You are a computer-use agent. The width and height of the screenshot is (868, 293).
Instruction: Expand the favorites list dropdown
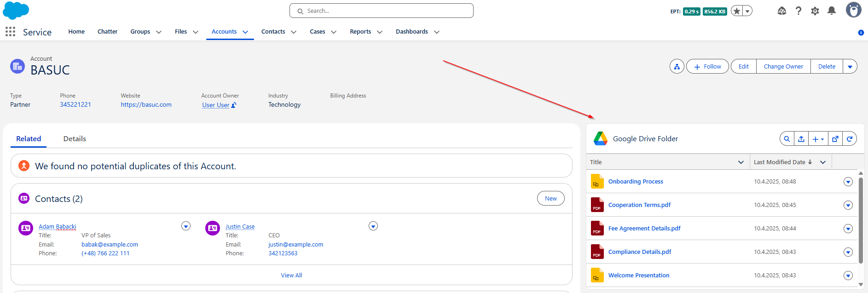[x=747, y=11]
